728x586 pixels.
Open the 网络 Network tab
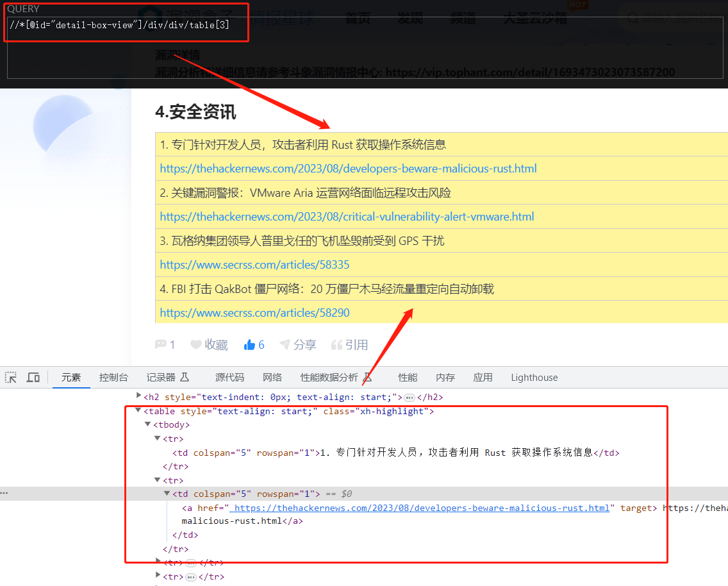pos(272,378)
